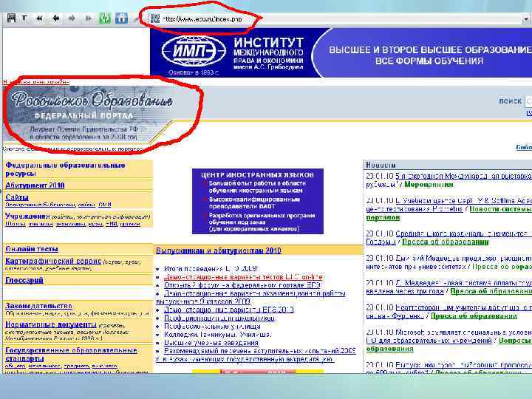
Task: Open the 'Законодательство' section
Action: [x=39, y=306]
